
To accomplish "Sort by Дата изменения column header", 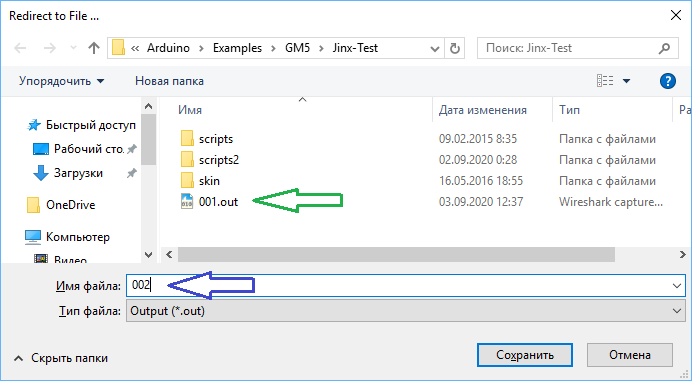I will click(482, 110).
